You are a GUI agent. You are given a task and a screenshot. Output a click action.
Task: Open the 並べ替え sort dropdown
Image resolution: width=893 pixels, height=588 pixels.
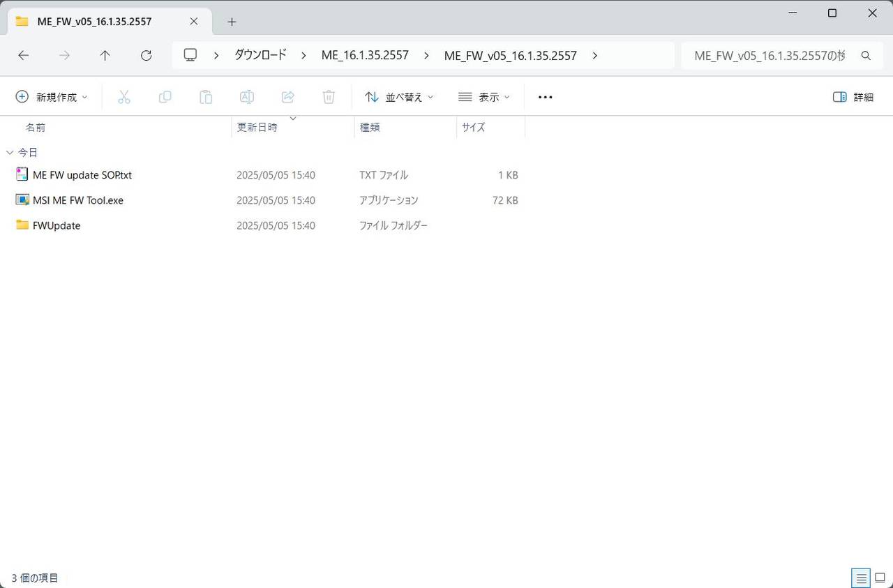[x=399, y=97]
